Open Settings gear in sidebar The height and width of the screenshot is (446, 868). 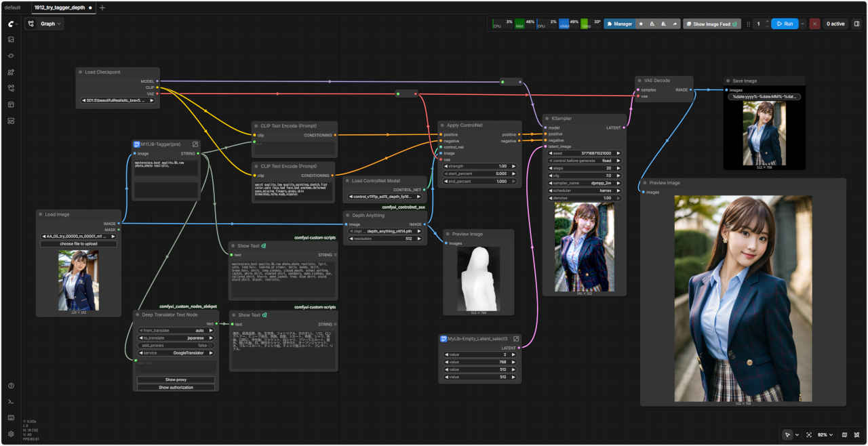tap(11, 434)
